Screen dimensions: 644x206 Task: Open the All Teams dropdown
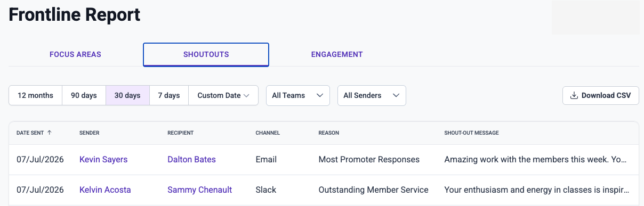(298, 95)
